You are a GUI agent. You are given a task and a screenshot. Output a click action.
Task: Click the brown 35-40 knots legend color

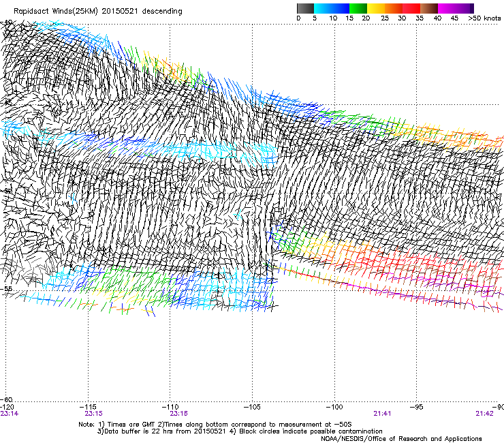(429, 8)
